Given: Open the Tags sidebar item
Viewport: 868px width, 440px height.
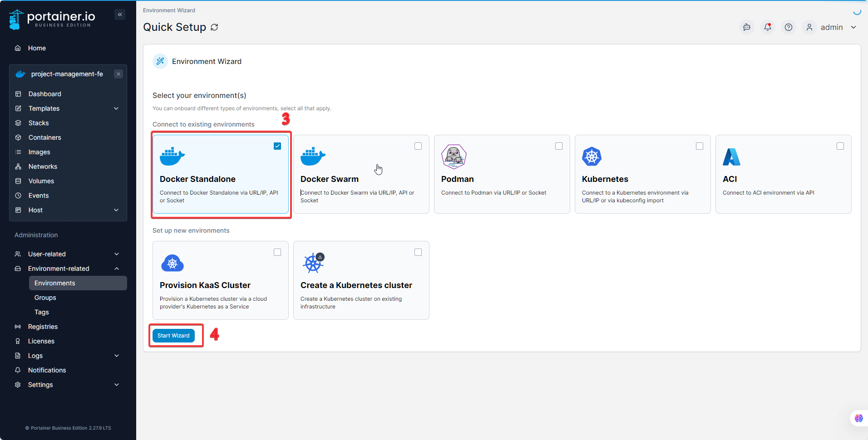Looking at the screenshot, I should click(78, 312).
